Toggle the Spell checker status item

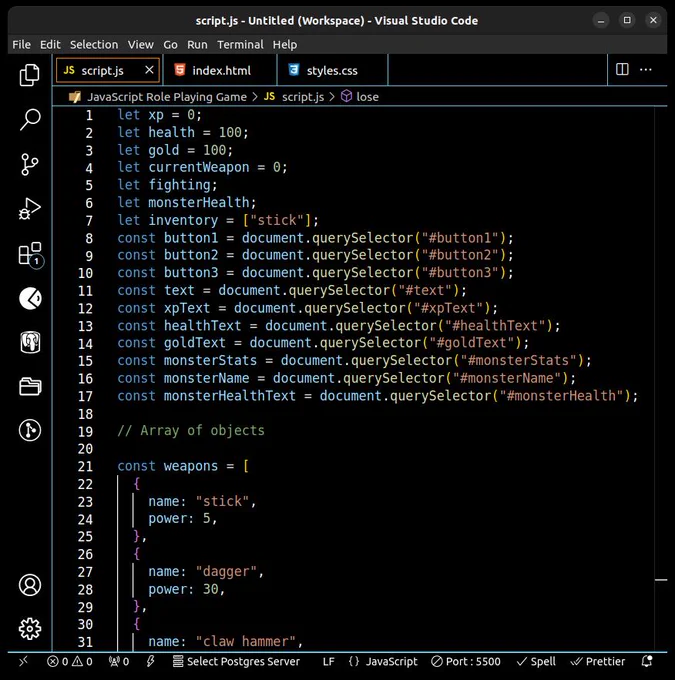point(536,661)
